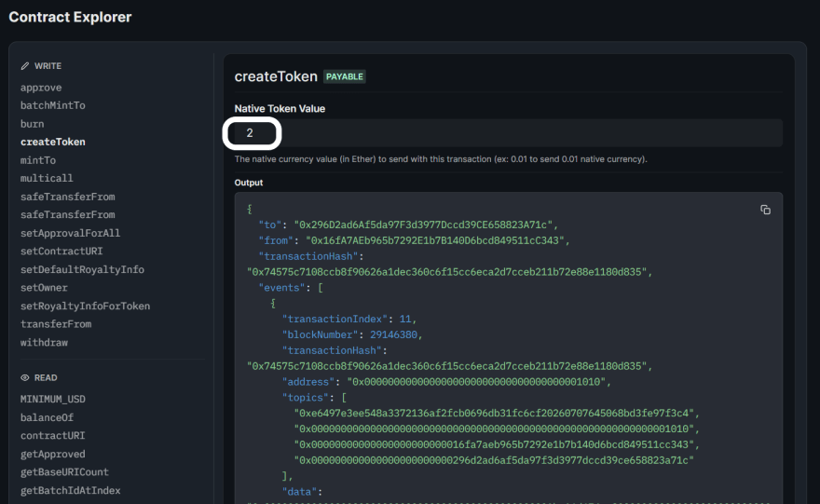Screen dimensions: 820x504
Task: Select the first safeTransferFrom entry
Action: [x=67, y=197]
